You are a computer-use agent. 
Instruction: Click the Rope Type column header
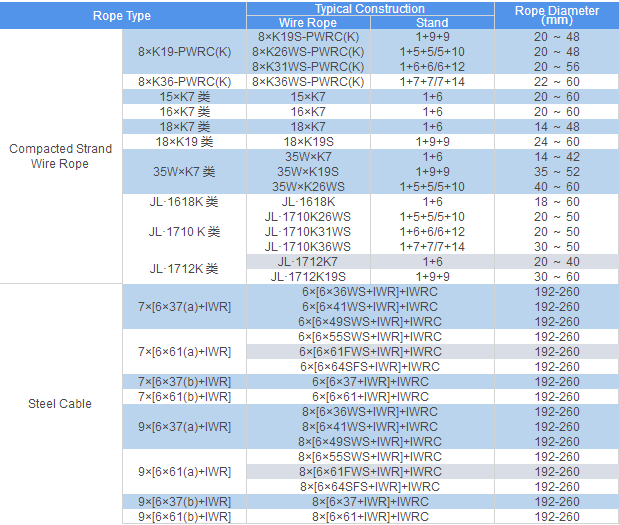[122, 16]
